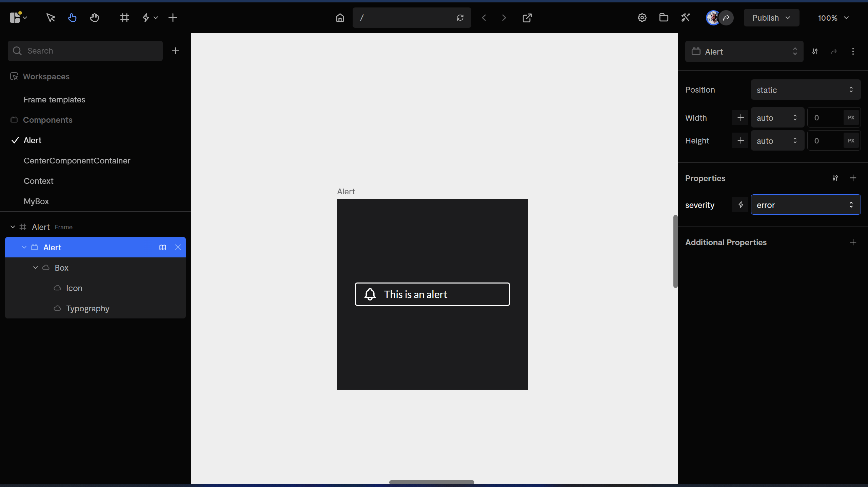Select MyBox component in list
Viewport: 868px width, 487px height.
[36, 201]
